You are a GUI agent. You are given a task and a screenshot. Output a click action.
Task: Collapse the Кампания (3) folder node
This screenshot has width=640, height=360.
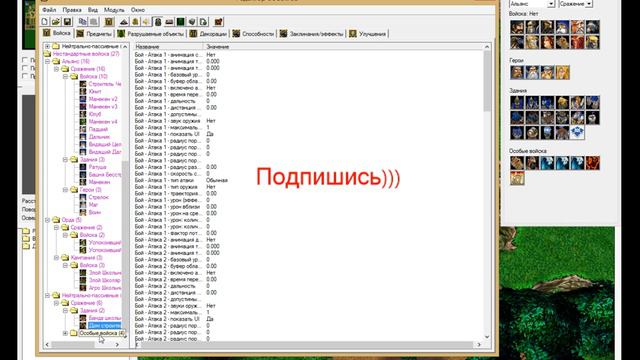pyautogui.click(x=56, y=258)
